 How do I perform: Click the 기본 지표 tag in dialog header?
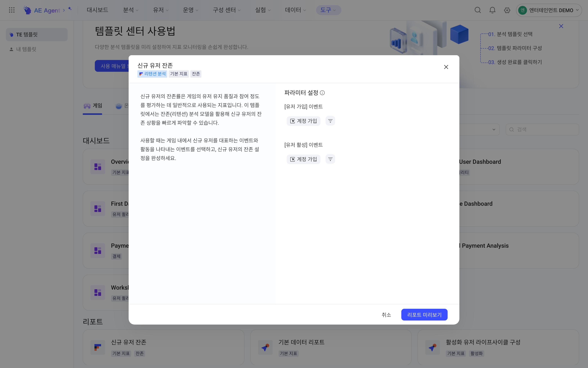[179, 74]
